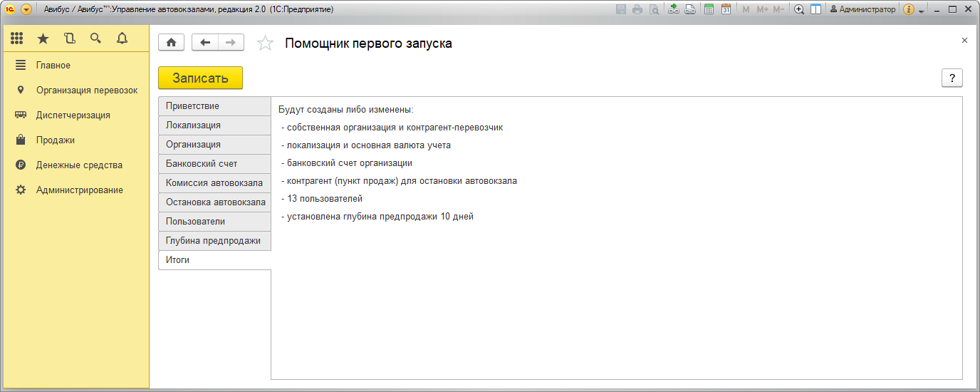This screenshot has height=392, width=980.
Task: Switch to the Локализация tab
Action: (x=214, y=125)
